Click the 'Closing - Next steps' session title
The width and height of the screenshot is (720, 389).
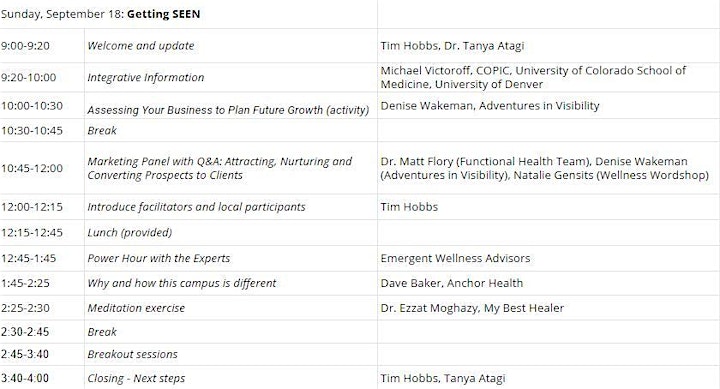pos(136,378)
